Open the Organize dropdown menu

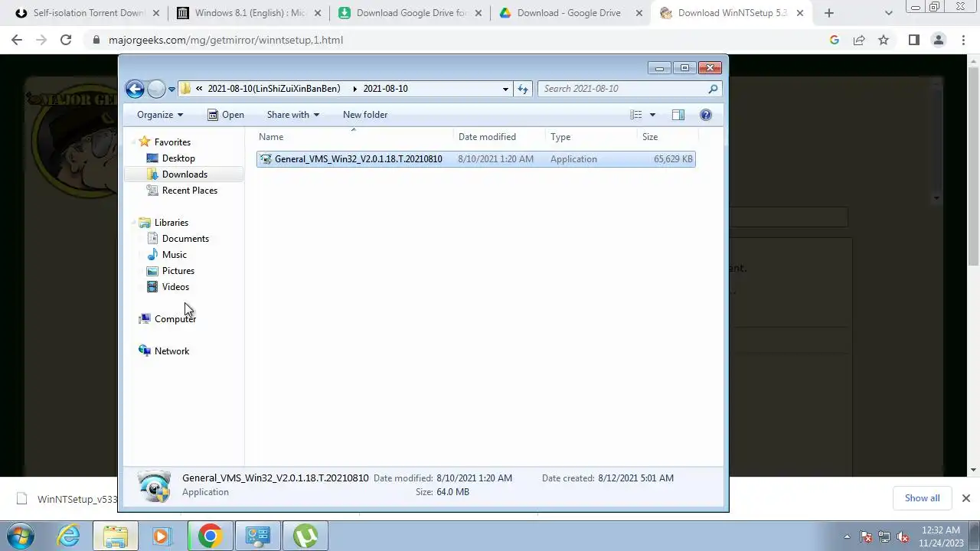160,115
